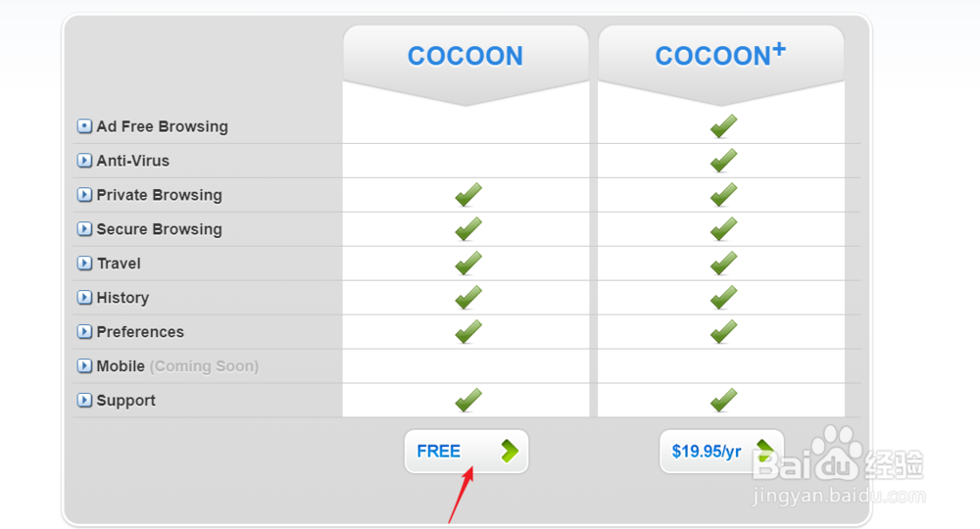
Task: Click the Cocoon+ Anti-Virus checkmark
Action: pos(723,161)
